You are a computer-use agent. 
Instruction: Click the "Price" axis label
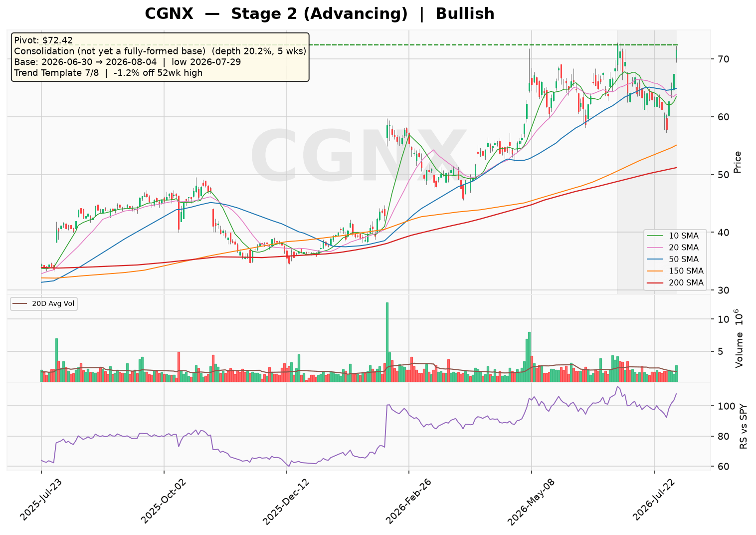[738, 162]
